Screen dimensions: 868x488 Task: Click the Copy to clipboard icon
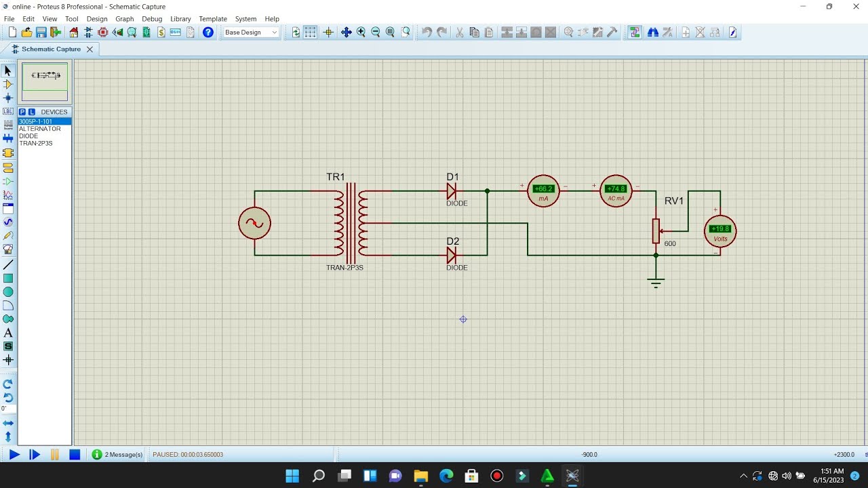474,32
